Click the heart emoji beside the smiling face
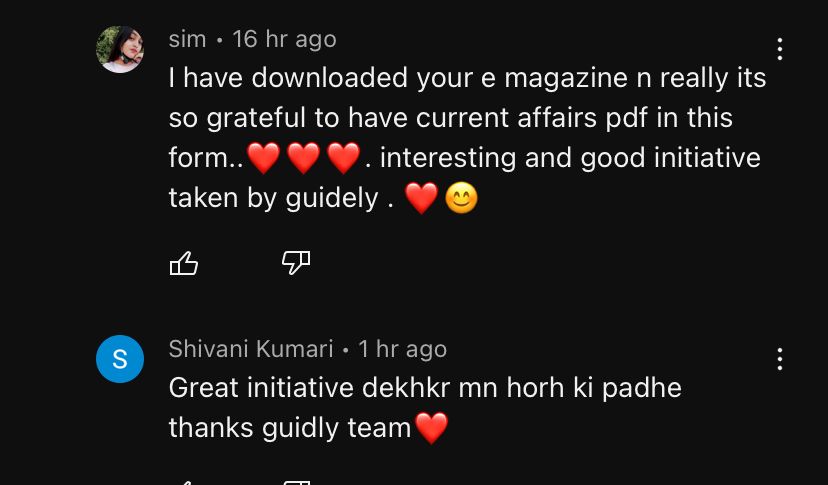 pos(421,199)
